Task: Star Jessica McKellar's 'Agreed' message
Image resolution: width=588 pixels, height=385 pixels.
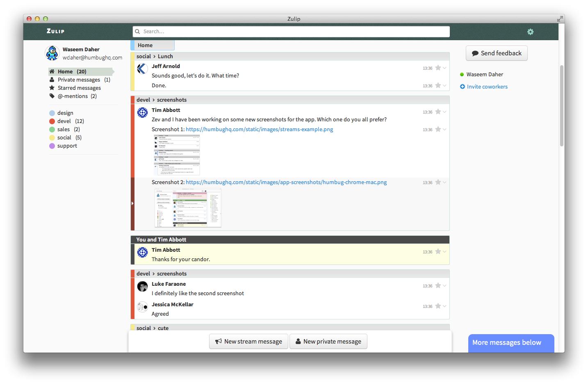Action: coord(438,306)
